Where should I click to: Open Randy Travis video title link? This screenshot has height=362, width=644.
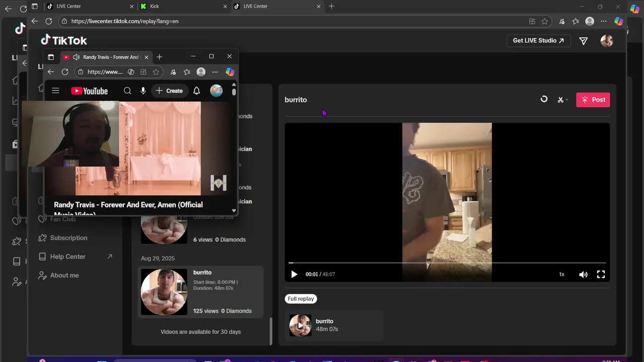click(x=128, y=209)
